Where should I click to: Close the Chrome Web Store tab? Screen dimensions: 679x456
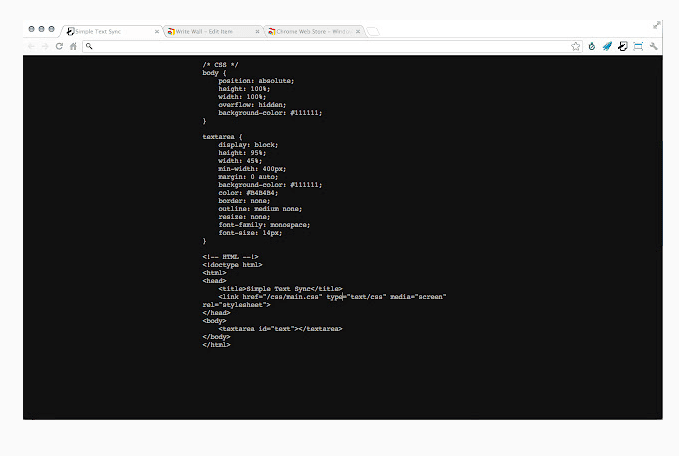[356, 31]
